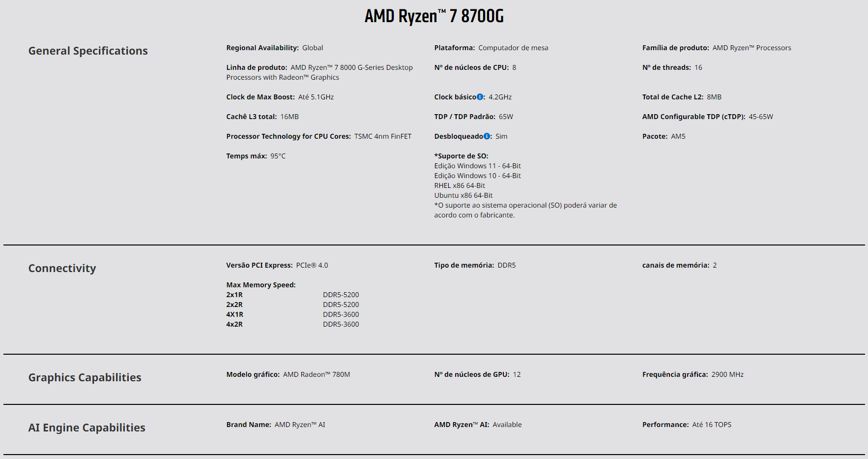Click the Nº de núcleos de GPU 12 entry
Viewport: 868px width, 459px height.
click(477, 374)
